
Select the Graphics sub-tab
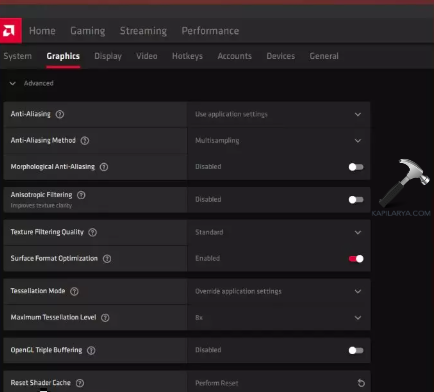click(x=63, y=56)
